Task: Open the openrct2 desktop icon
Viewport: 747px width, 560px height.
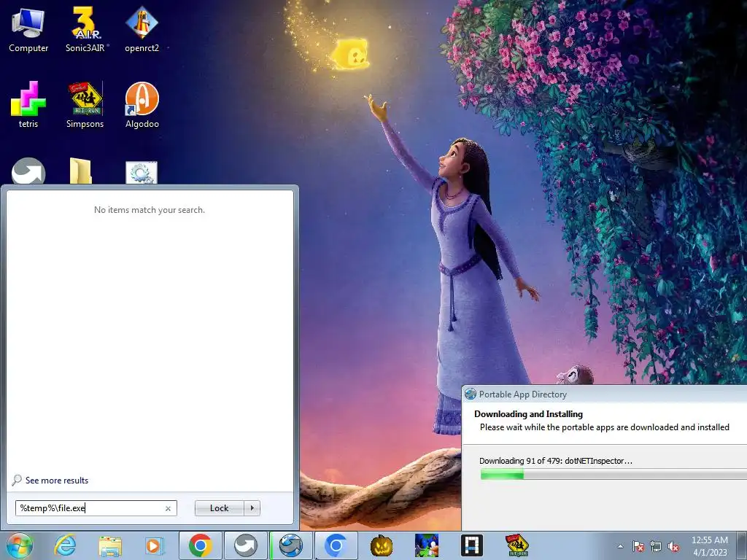Action: click(x=142, y=29)
